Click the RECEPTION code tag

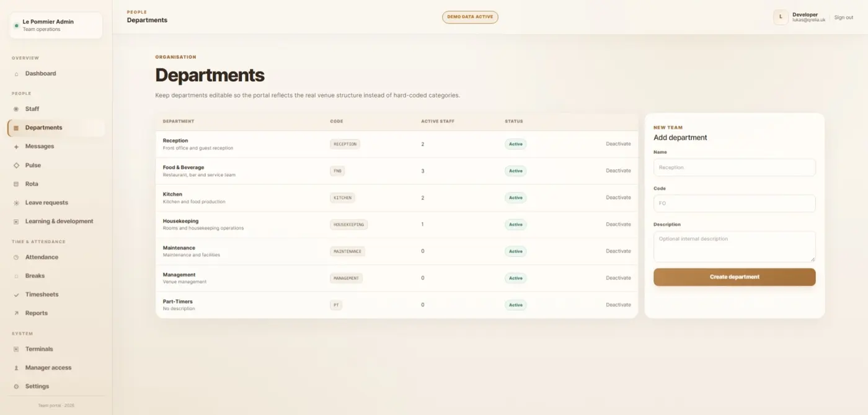coord(345,144)
